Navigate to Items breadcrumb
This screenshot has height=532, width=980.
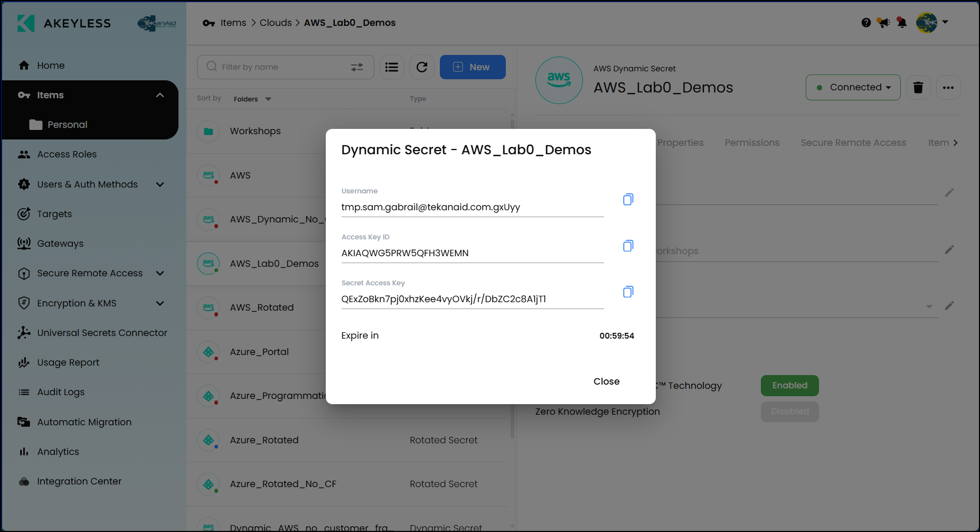click(233, 23)
